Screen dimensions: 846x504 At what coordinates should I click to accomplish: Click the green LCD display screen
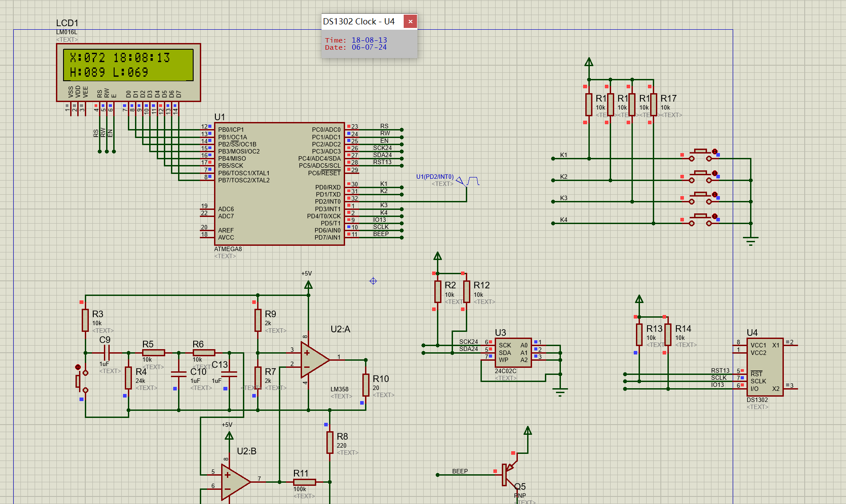(x=128, y=65)
